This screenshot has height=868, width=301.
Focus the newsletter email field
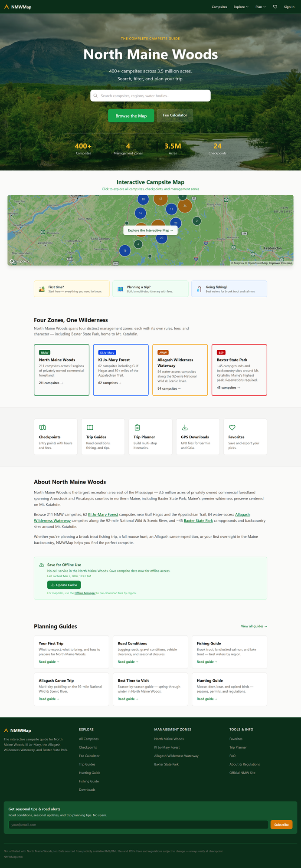pos(138,825)
